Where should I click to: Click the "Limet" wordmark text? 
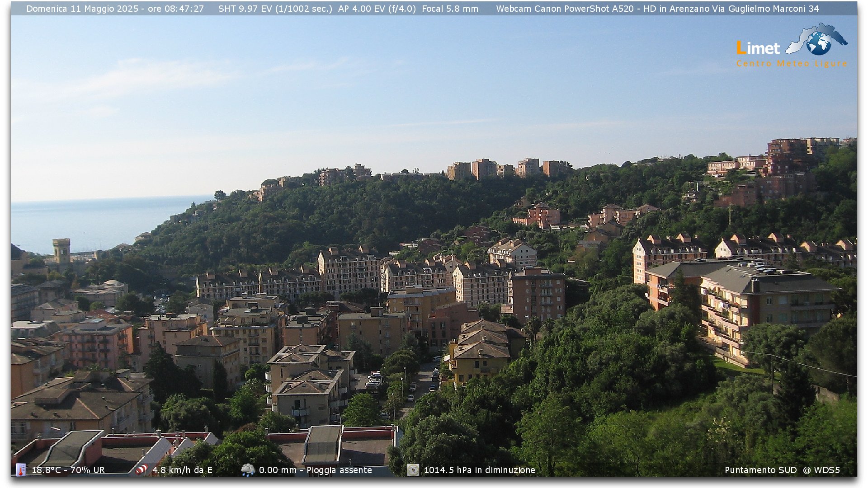[758, 48]
